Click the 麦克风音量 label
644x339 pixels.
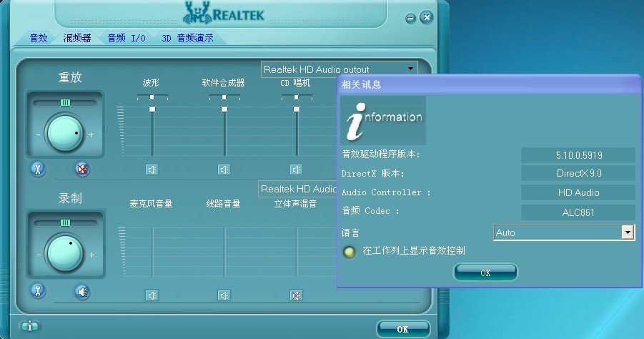point(151,203)
